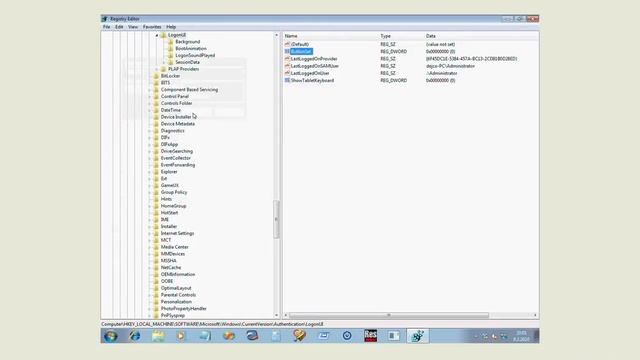Expand the PLAP Providers node
640x360 pixels.
coord(157,69)
